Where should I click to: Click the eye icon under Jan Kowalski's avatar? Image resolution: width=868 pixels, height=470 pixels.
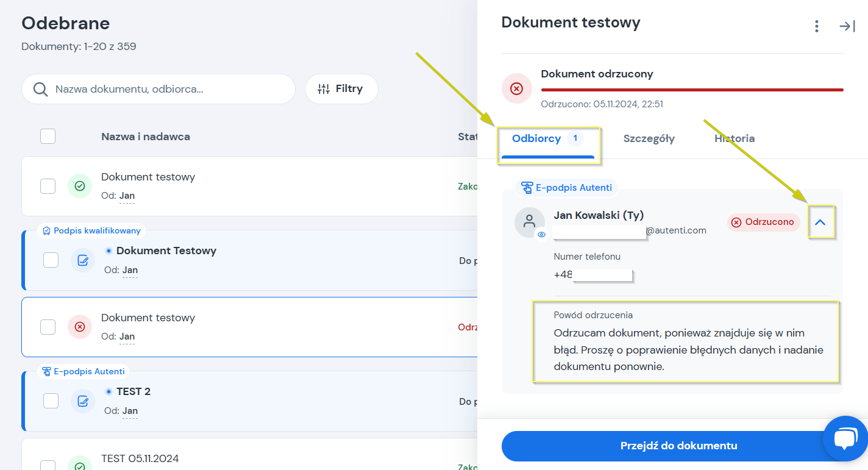pyautogui.click(x=541, y=234)
